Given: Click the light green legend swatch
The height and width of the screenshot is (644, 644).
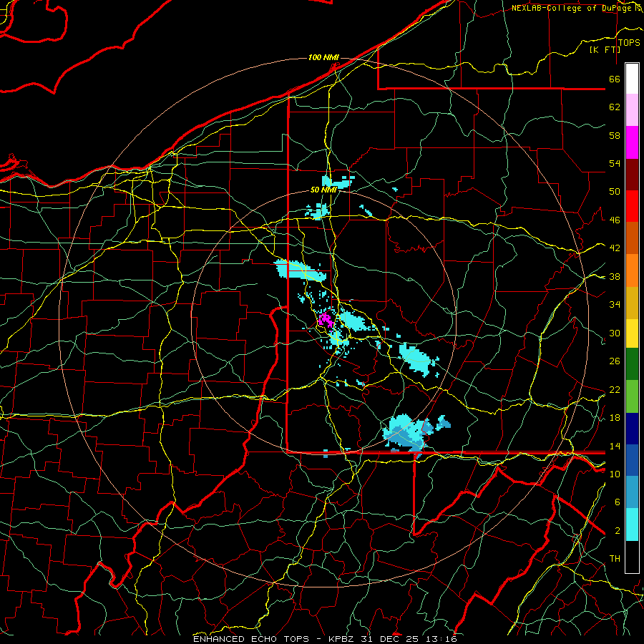Looking at the screenshot, I should point(632,396).
